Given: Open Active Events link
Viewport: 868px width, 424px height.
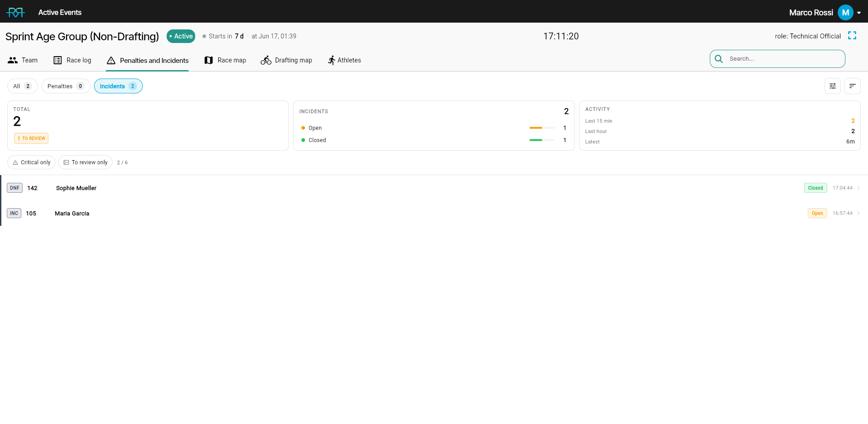Looking at the screenshot, I should (60, 12).
